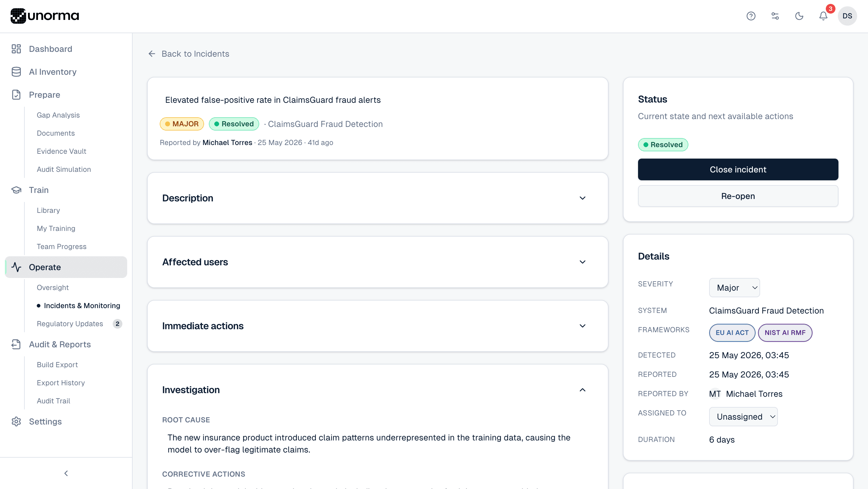Open Regulatory Updates
868x489 pixels.
[70, 324]
